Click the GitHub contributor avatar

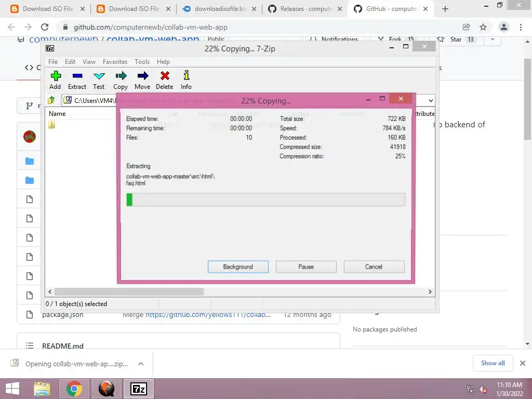pos(30,137)
